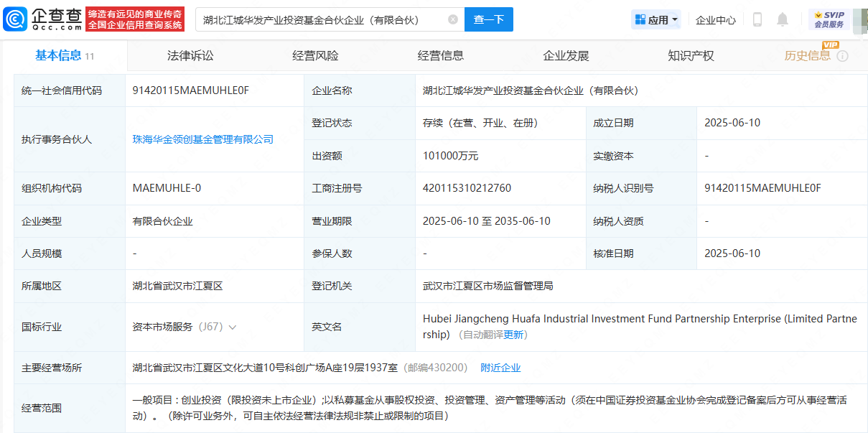Clear the search box with the X icon
This screenshot has width=868, height=433.
(x=453, y=19)
